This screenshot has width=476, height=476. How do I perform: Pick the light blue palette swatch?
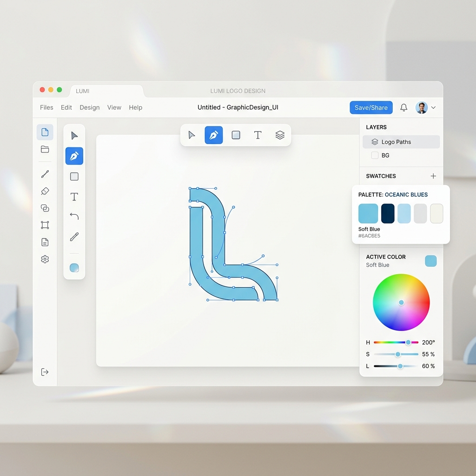(x=404, y=213)
